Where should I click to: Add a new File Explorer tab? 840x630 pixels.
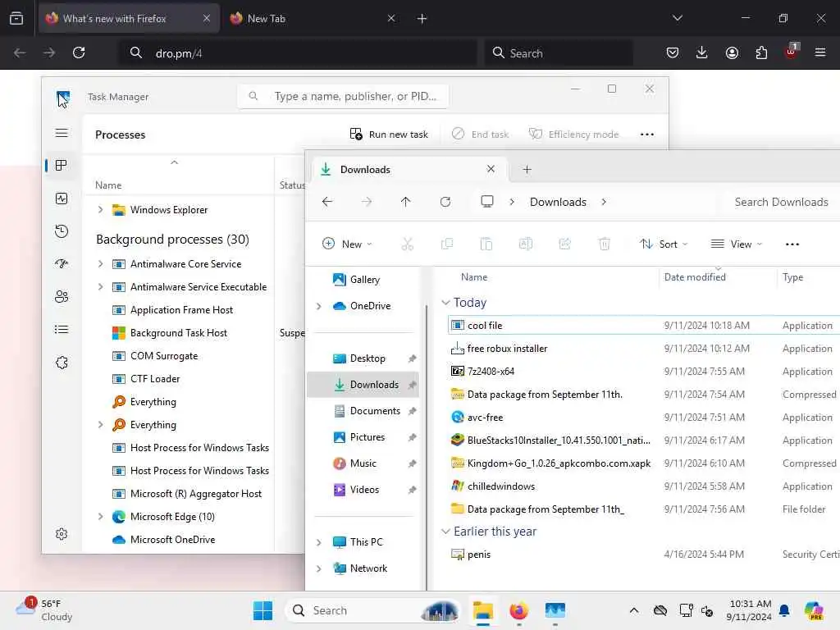tap(527, 169)
